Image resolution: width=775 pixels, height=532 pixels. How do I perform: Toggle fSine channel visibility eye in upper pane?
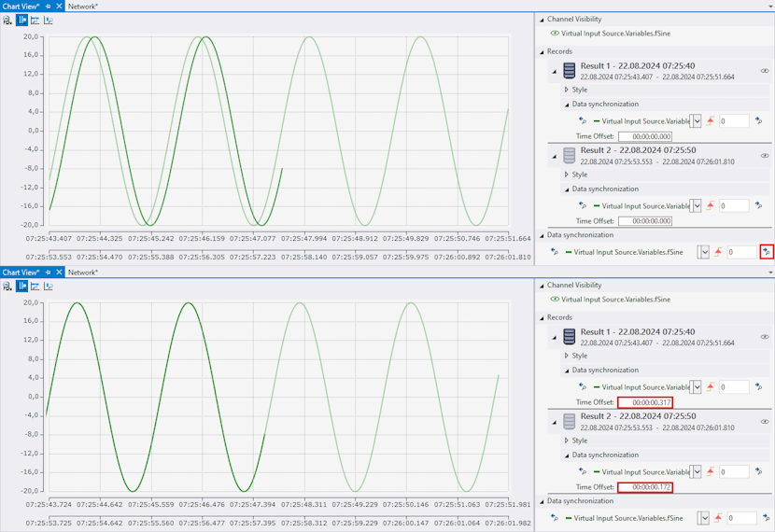(x=555, y=33)
